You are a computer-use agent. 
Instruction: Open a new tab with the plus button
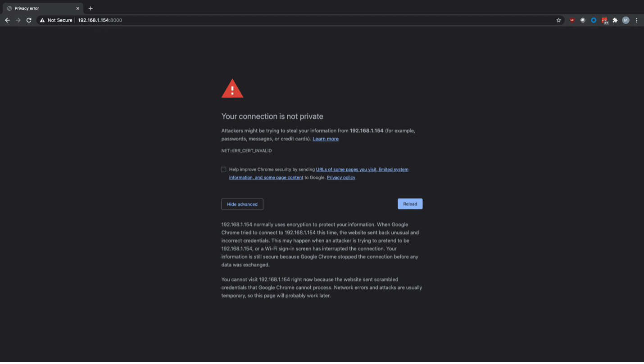pyautogui.click(x=91, y=8)
